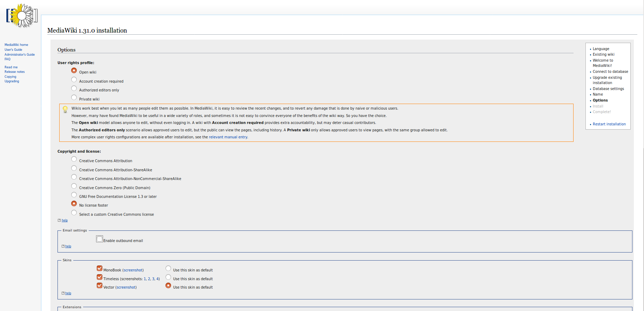This screenshot has width=644, height=311.
Task: Choose Attribution-NonCommercial-ShareAlike license
Action: click(x=74, y=177)
